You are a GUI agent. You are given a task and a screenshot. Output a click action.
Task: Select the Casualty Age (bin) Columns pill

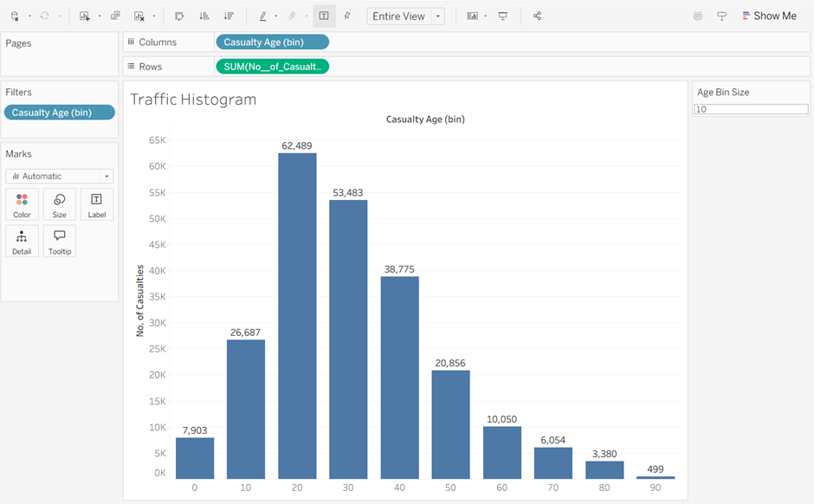tap(272, 42)
